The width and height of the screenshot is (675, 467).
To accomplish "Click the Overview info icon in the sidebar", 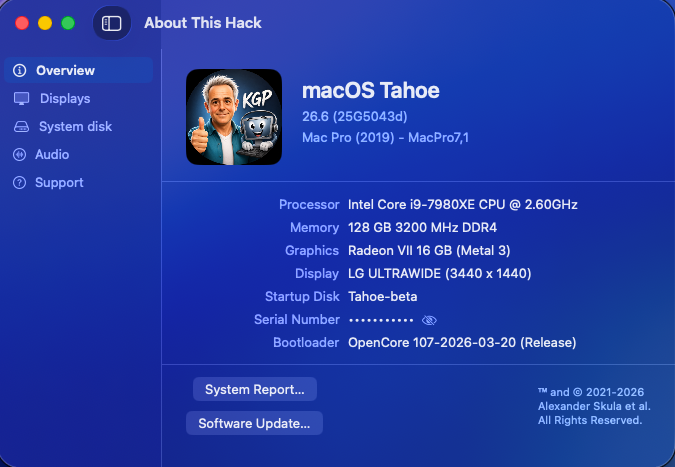I will click(19, 70).
